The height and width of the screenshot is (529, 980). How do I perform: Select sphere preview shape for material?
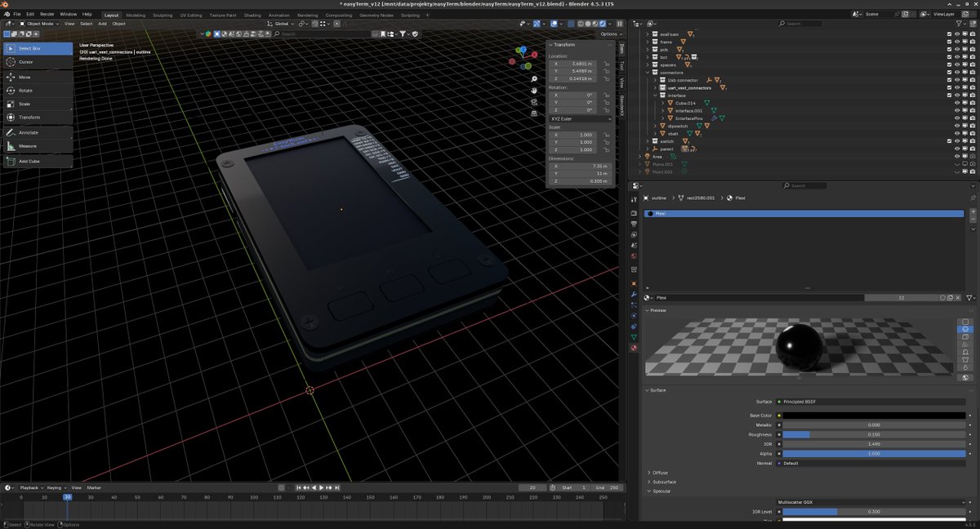click(965, 329)
